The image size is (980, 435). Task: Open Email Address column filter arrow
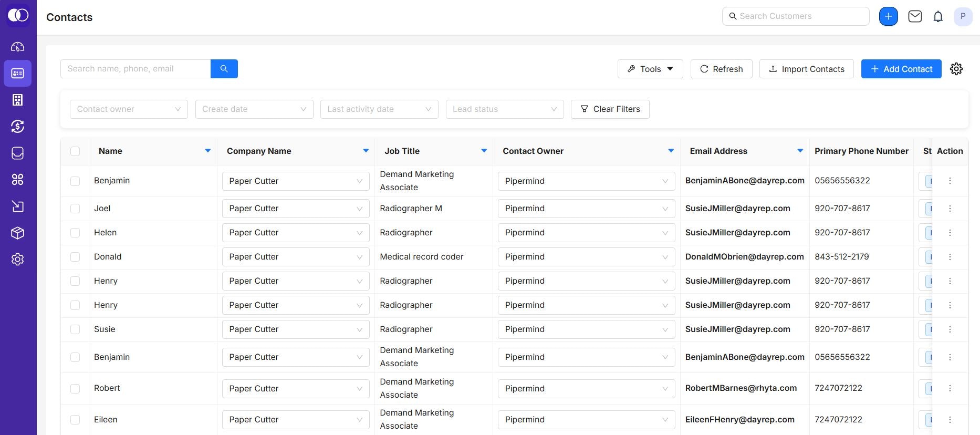(800, 151)
